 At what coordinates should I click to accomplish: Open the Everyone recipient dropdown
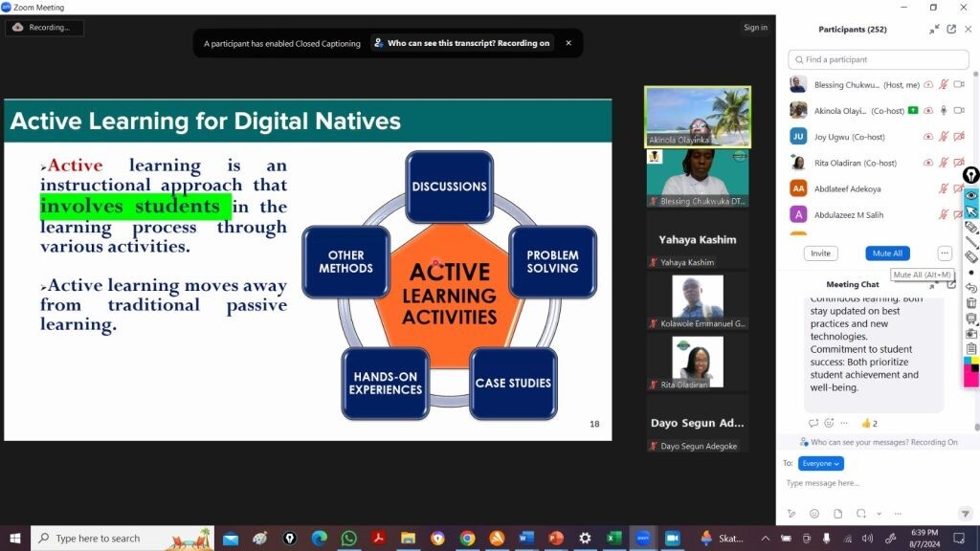tap(821, 463)
